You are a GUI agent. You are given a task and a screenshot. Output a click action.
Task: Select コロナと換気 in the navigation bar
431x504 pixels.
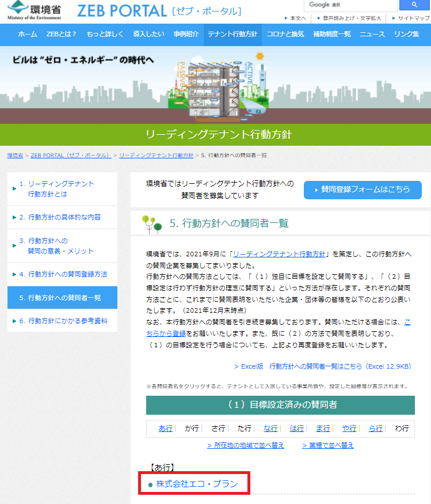(285, 35)
